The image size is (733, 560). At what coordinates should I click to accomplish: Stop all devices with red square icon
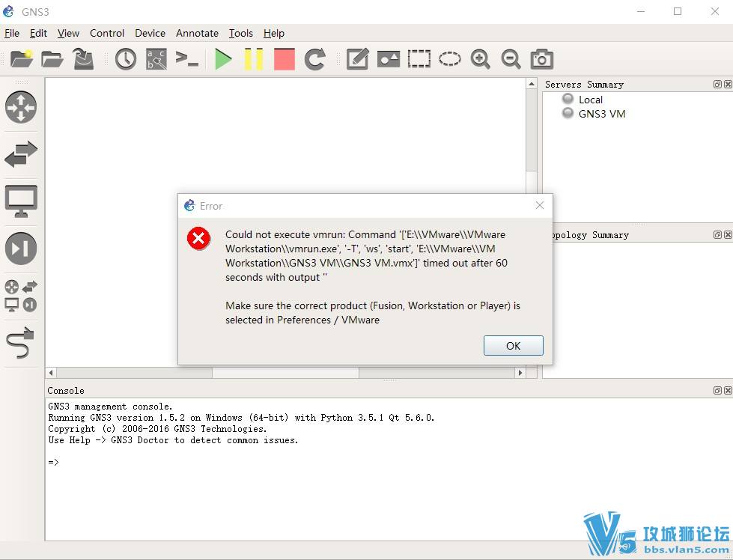click(284, 59)
